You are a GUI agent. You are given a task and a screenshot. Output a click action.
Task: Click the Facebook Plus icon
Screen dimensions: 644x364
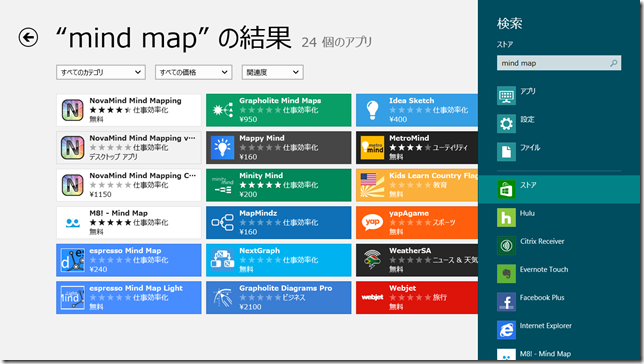[506, 302]
